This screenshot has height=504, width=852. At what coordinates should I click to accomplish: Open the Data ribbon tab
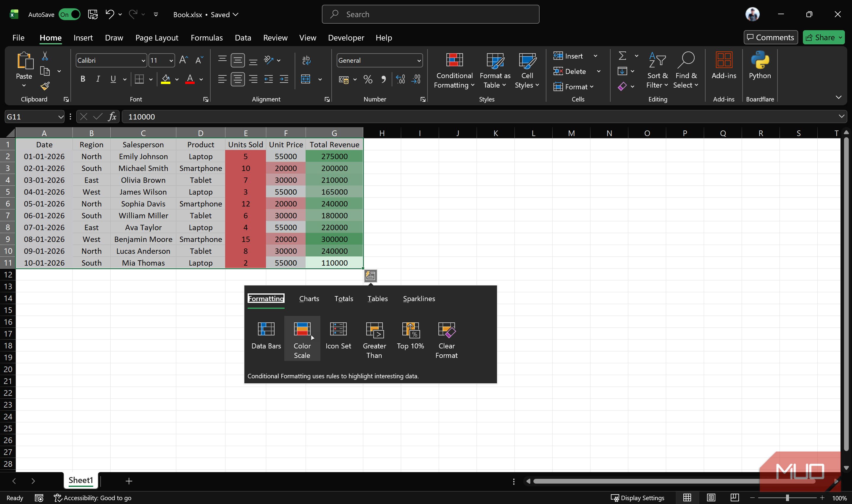243,38
